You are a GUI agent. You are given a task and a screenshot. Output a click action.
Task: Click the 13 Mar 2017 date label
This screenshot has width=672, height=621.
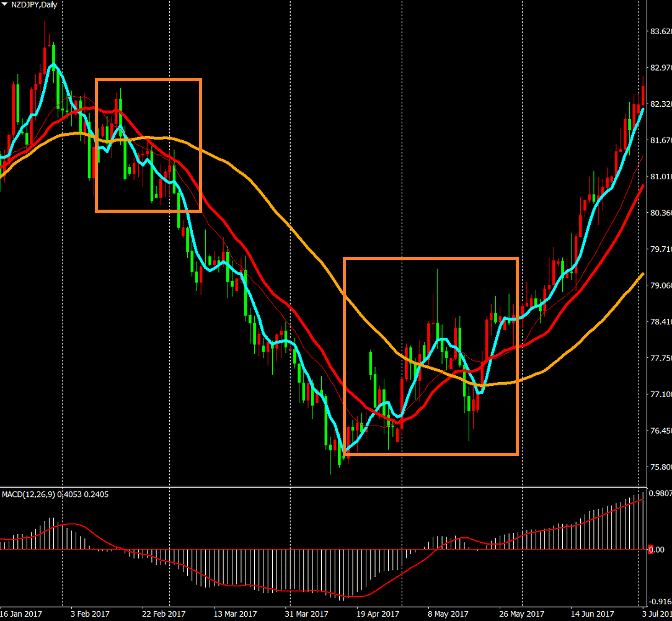tap(236, 614)
